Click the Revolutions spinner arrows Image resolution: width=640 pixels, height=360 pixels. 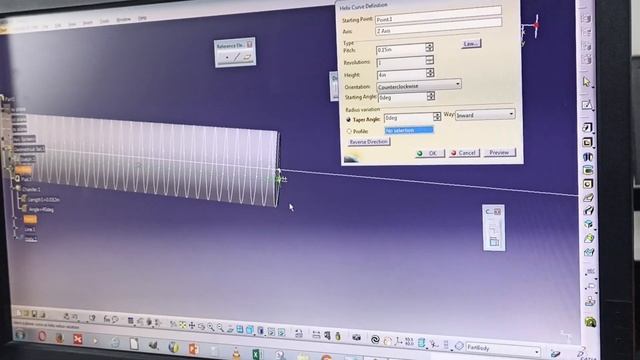click(429, 60)
